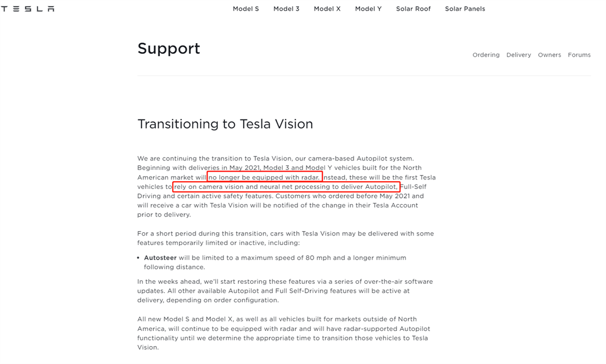Viewport: 606px width, 364px height.
Task: Click the paragraph starting "In the weeks ahead"
Action: [285, 291]
